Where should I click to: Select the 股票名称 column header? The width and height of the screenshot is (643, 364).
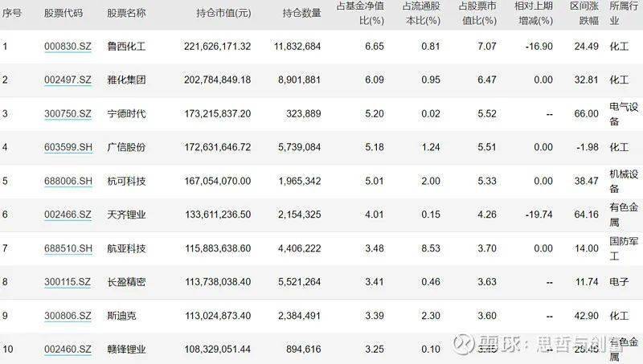coord(126,14)
